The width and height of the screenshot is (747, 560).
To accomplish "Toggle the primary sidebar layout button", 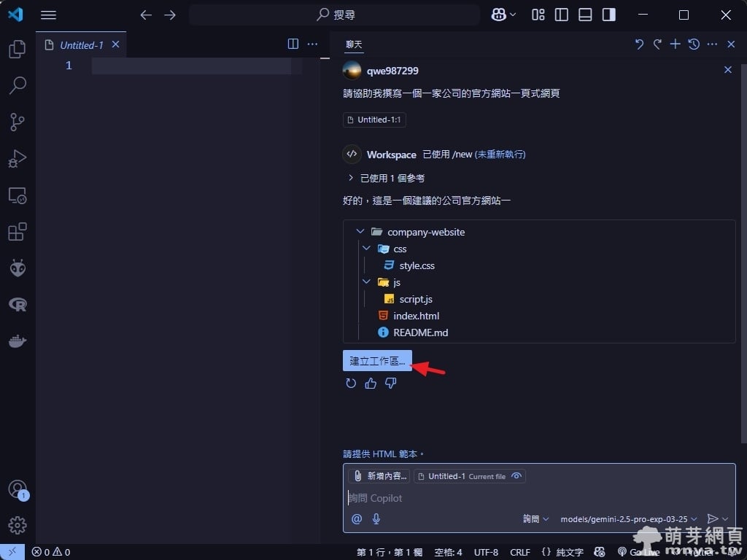I will pyautogui.click(x=562, y=15).
